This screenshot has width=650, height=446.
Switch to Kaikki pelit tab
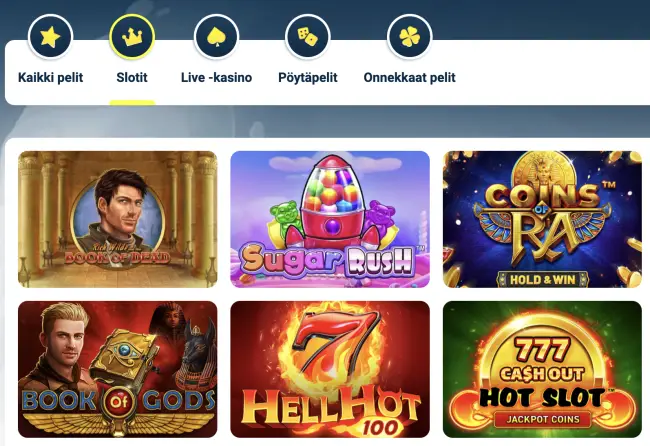[x=51, y=78]
